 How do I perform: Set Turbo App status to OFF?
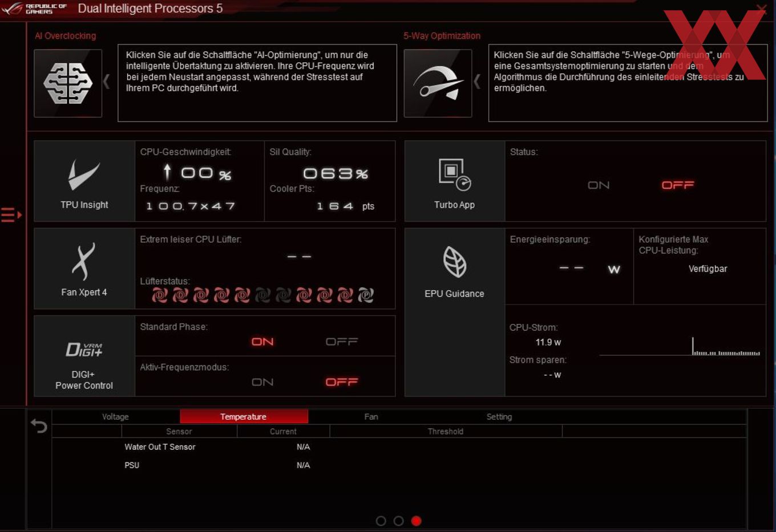click(x=678, y=185)
